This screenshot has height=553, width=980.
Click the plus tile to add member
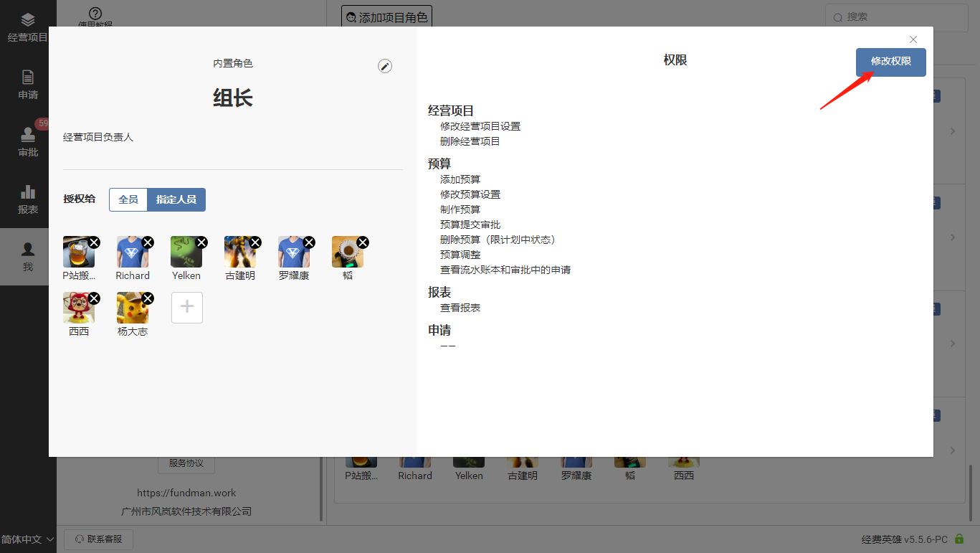tap(186, 307)
